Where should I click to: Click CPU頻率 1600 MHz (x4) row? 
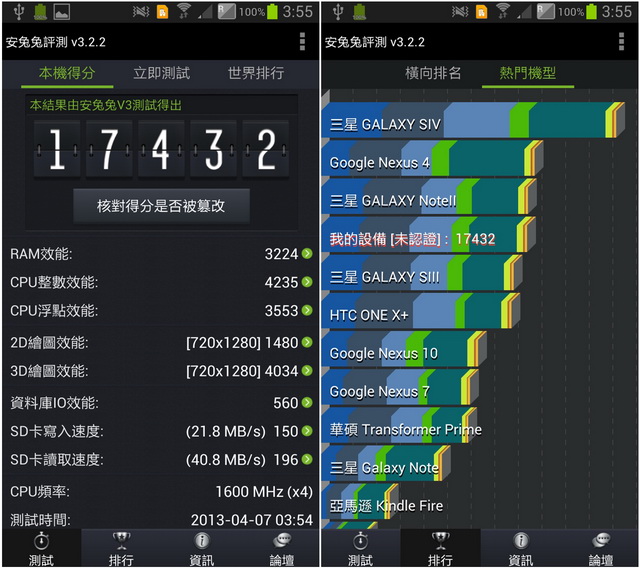pyautogui.click(x=161, y=491)
